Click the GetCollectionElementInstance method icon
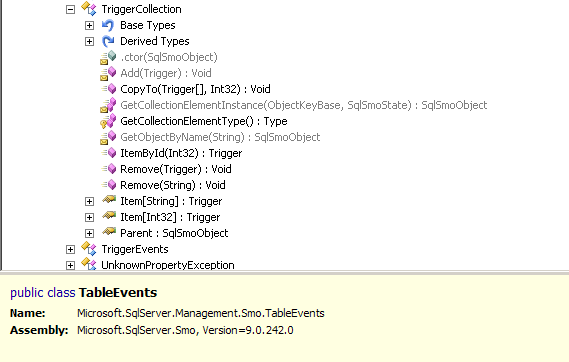 (108, 105)
